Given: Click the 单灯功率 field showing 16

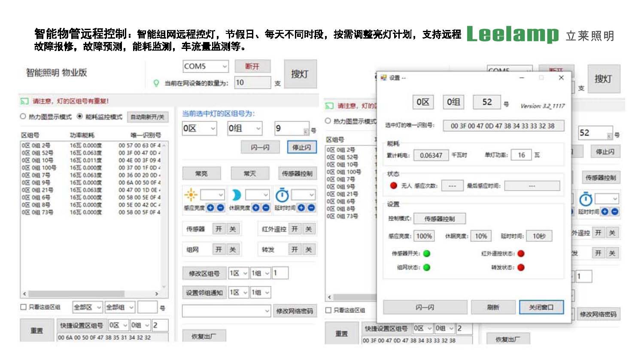Looking at the screenshot, I should (x=521, y=155).
